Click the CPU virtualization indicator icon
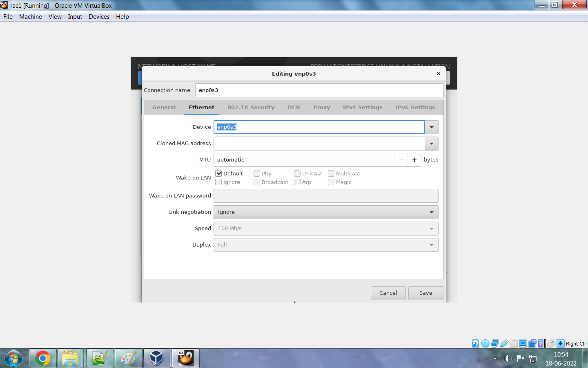 click(541, 343)
